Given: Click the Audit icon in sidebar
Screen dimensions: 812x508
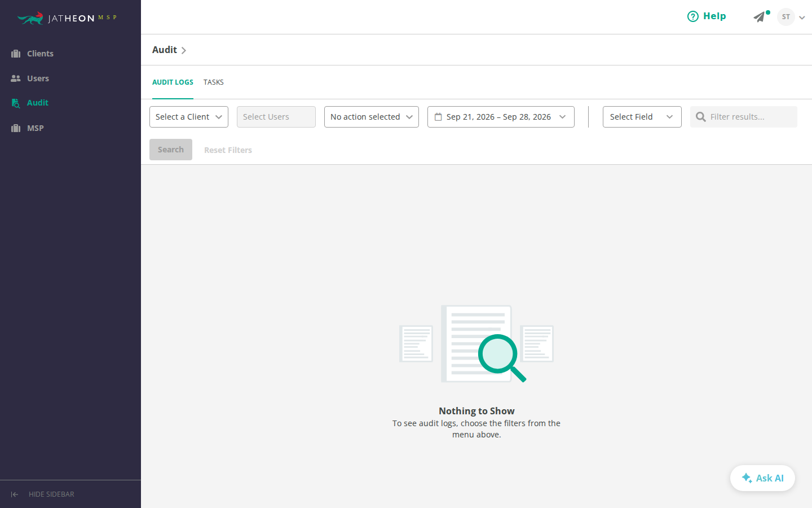Looking at the screenshot, I should pyautogui.click(x=16, y=103).
